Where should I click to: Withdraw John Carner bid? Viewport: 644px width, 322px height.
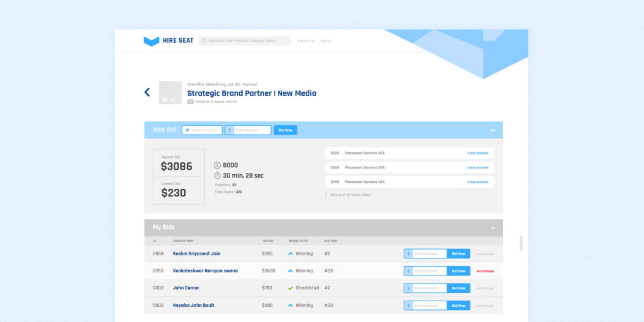coord(485,289)
